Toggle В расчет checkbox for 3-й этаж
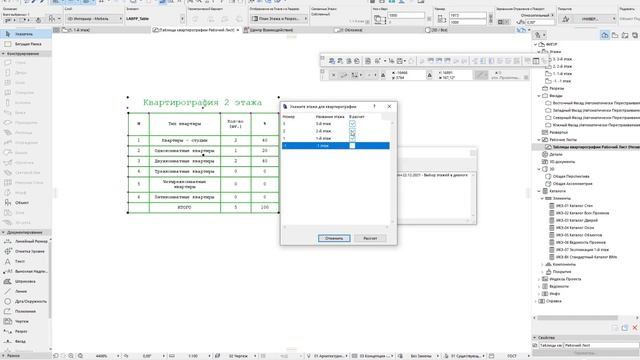 [x=352, y=124]
